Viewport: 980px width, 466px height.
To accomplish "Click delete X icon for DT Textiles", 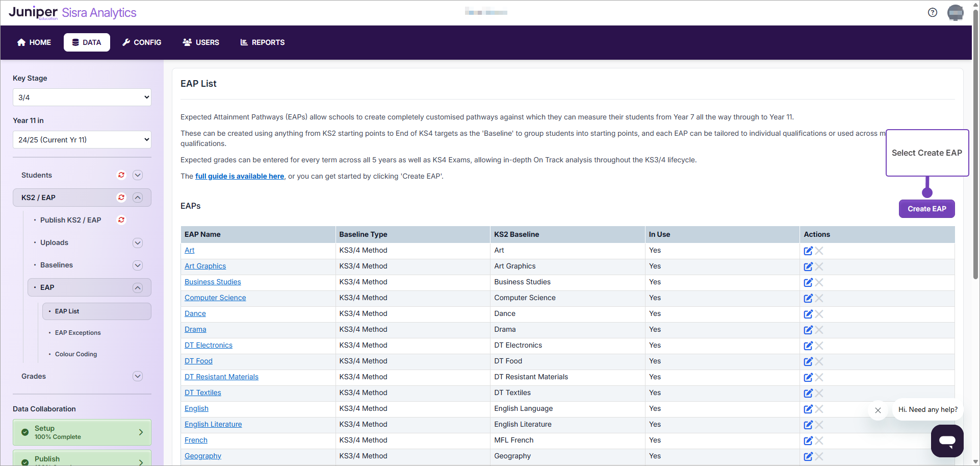I will pos(819,393).
